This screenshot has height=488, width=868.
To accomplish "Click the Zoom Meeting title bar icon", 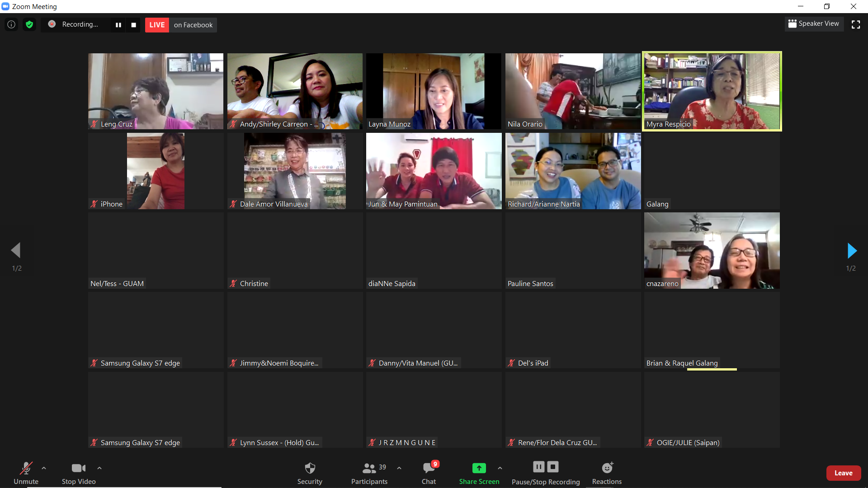I will [5, 6].
